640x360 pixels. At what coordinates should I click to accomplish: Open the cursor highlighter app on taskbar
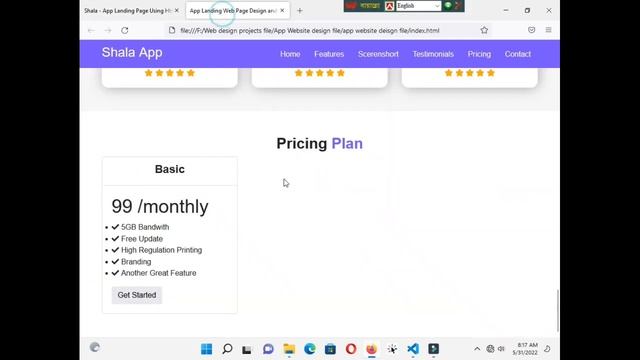[392, 349]
